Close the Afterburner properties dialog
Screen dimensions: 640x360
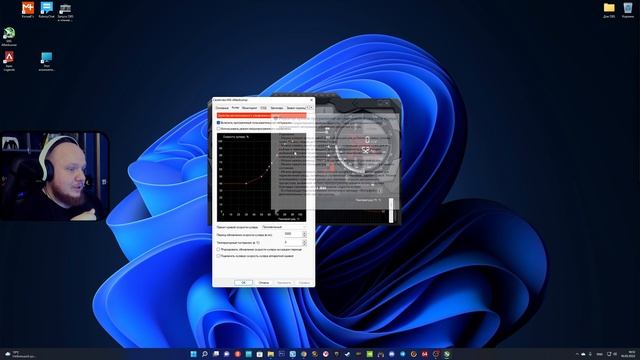tap(311, 100)
